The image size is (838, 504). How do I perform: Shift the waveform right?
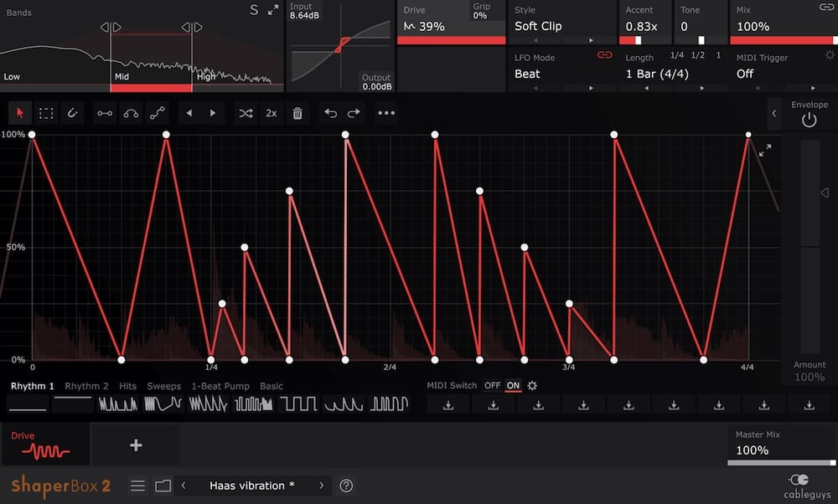pyautogui.click(x=213, y=113)
